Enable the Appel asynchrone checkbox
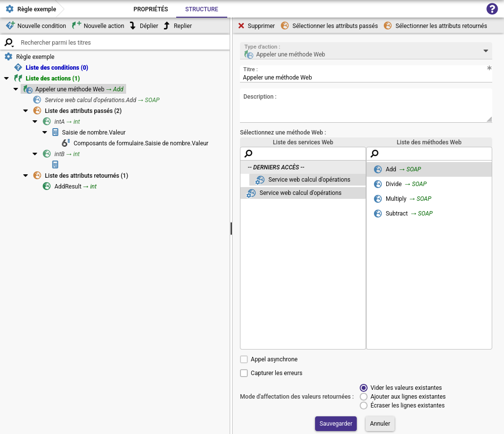 click(244, 359)
